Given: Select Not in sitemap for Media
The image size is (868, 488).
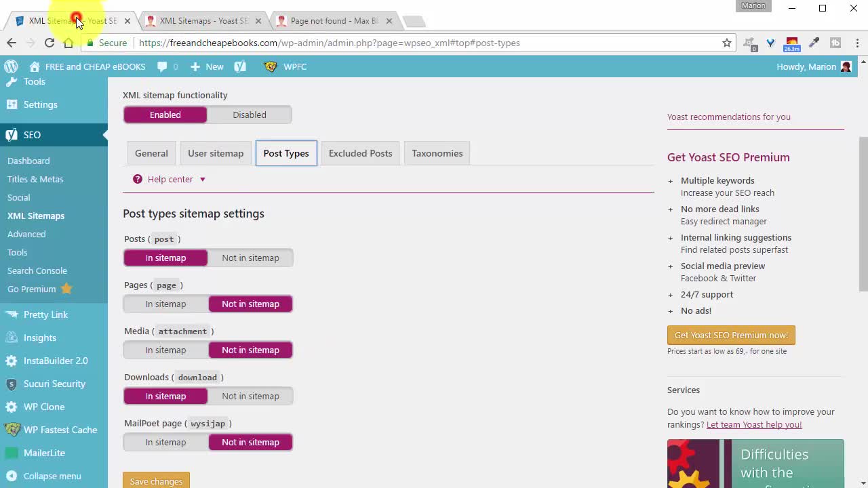Looking at the screenshot, I should pos(250,350).
